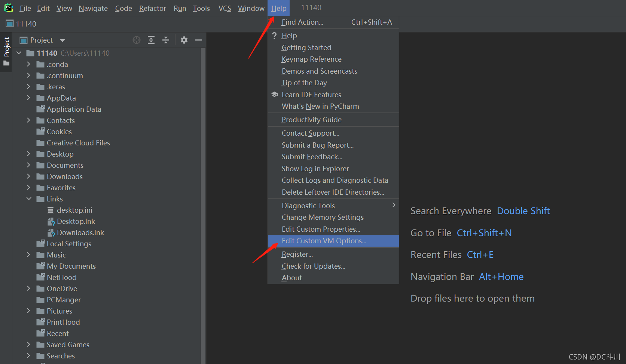The image size is (626, 364).
Task: Click the Help question mark icon in menu
Action: pos(274,36)
